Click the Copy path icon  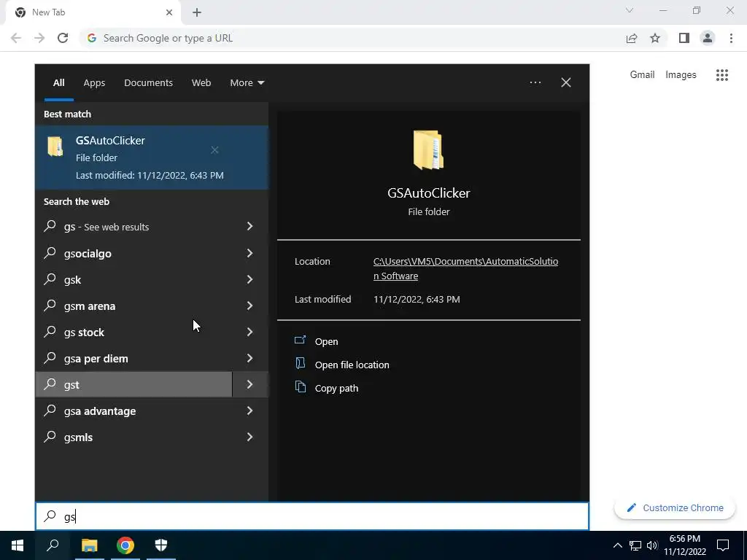(300, 386)
